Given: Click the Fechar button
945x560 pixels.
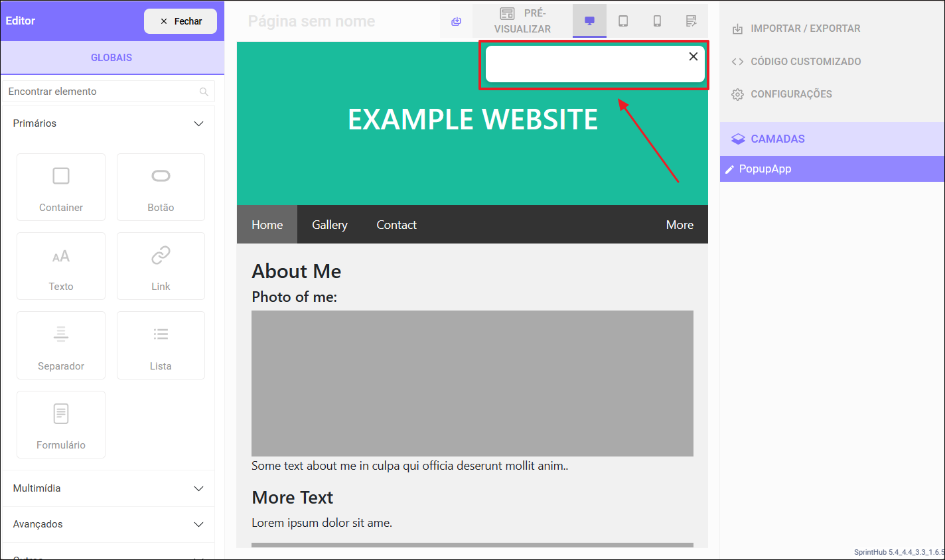Looking at the screenshot, I should click(181, 21).
